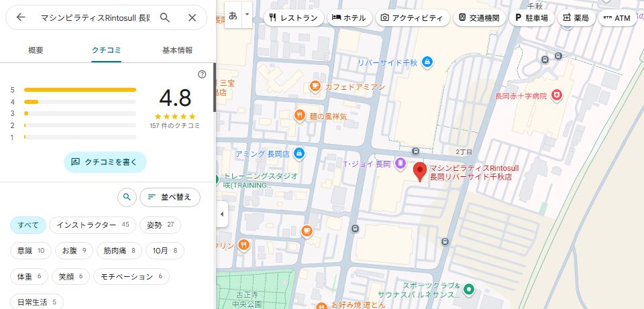Click the T・ジョイ 長岡 cinema marker
Image resolution: width=644 pixels, height=309 pixels.
point(400,162)
